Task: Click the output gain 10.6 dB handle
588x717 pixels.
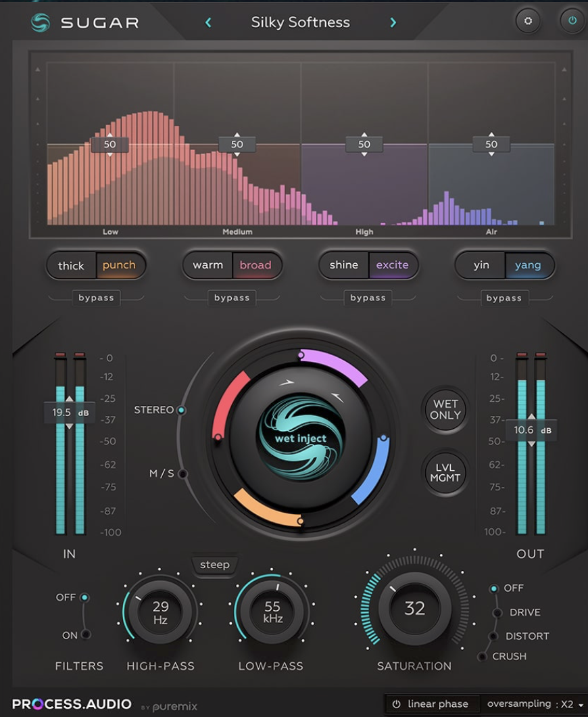Action: click(531, 430)
